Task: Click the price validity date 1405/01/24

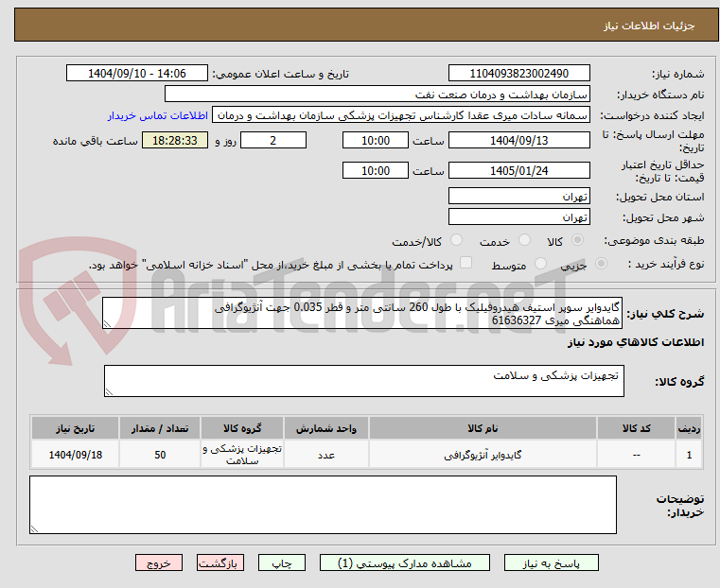Action: pyautogui.click(x=518, y=170)
